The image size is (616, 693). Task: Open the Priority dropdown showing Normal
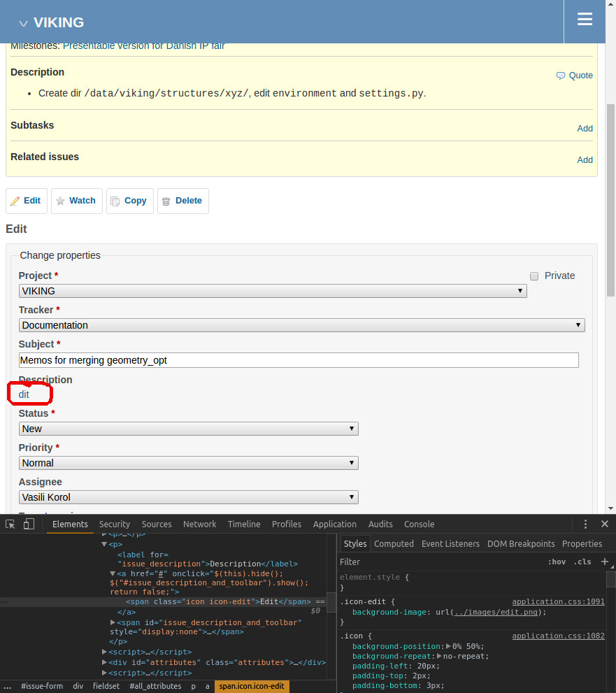pos(189,463)
